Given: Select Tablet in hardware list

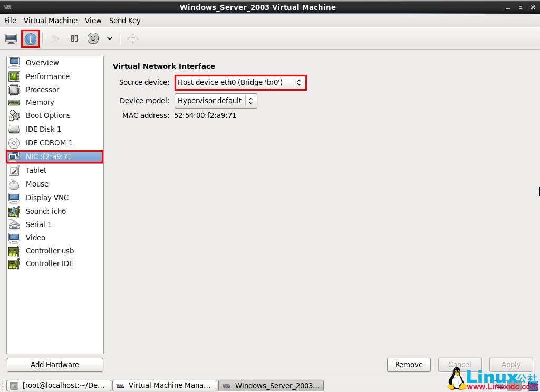Looking at the screenshot, I should pos(55,170).
